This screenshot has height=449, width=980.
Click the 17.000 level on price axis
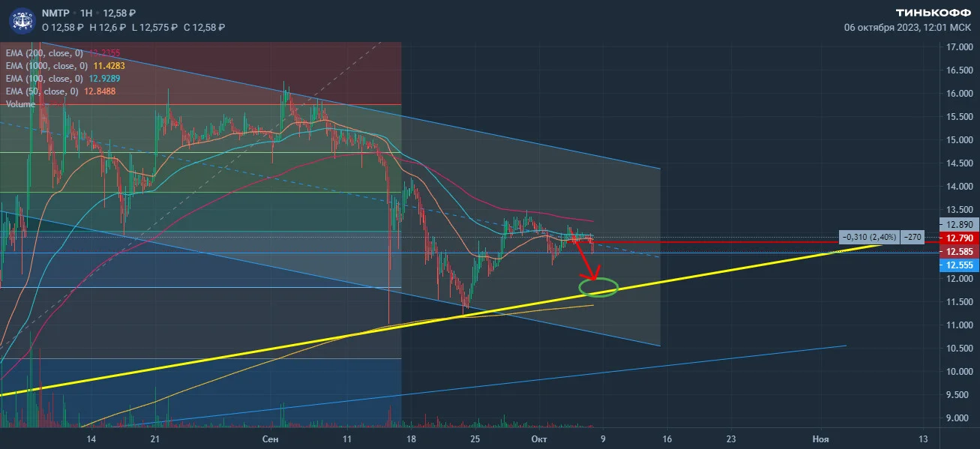click(x=961, y=47)
